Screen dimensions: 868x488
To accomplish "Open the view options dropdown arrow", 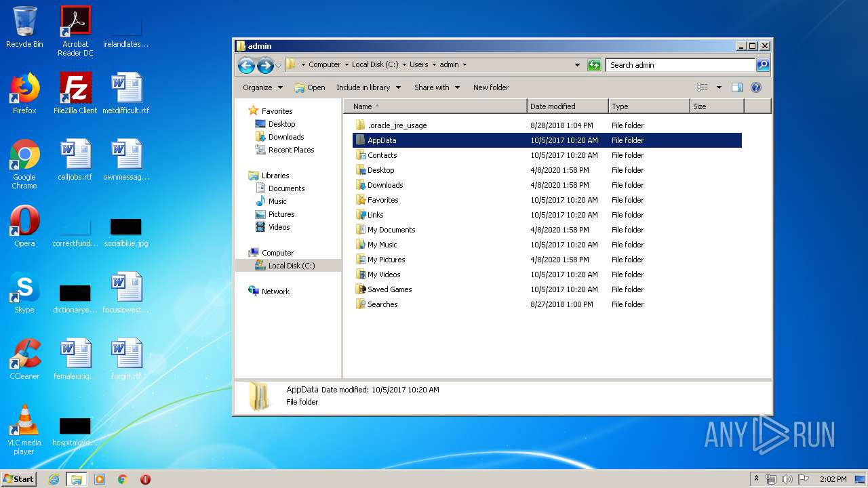I will point(719,87).
